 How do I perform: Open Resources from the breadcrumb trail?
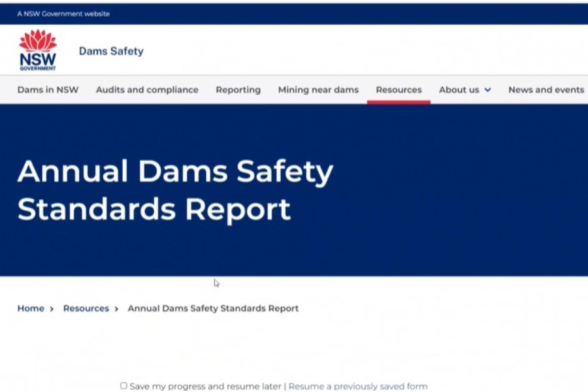86,308
